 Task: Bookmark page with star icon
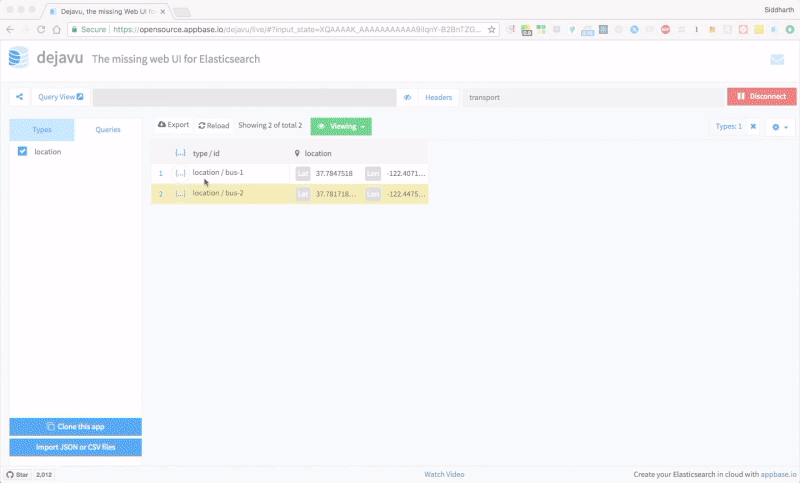491,30
